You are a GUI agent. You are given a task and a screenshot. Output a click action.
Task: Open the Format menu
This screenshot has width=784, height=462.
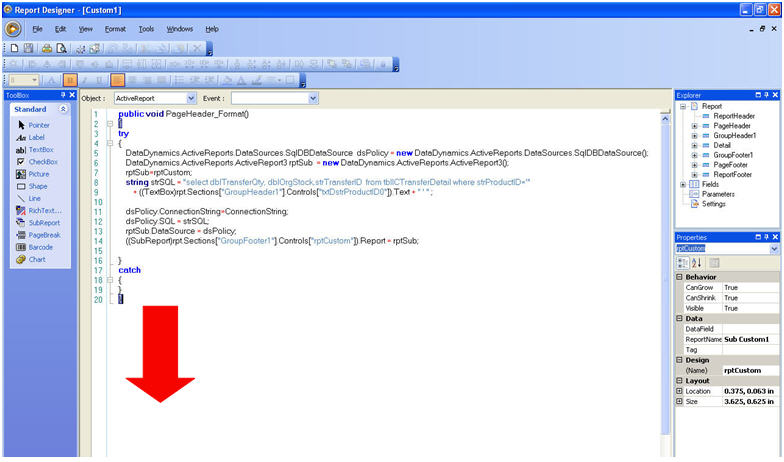coord(115,29)
